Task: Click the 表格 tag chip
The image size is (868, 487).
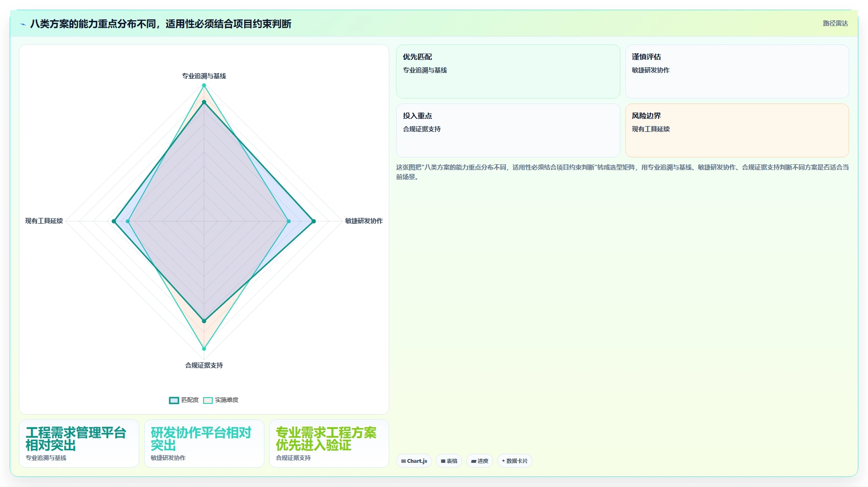Action: (x=449, y=461)
